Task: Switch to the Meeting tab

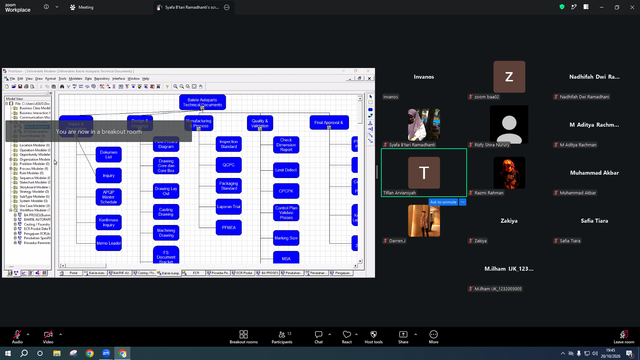Action: pos(82,7)
